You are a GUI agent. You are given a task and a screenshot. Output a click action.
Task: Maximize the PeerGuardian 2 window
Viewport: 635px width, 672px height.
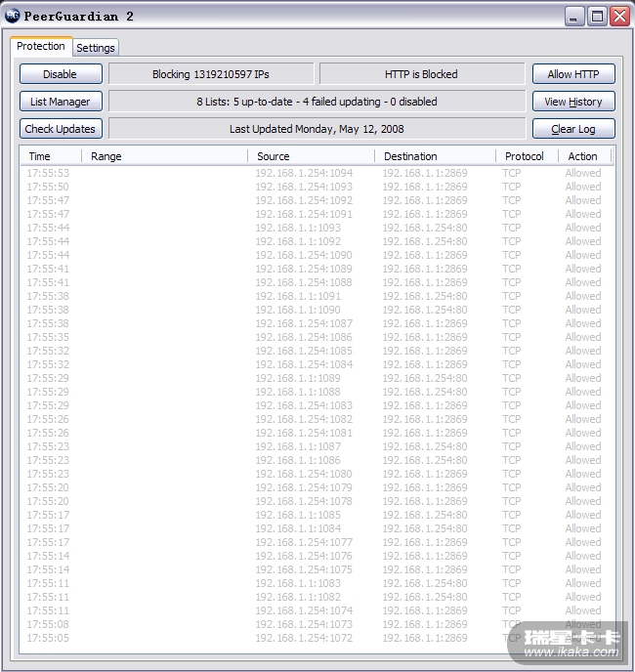[597, 17]
